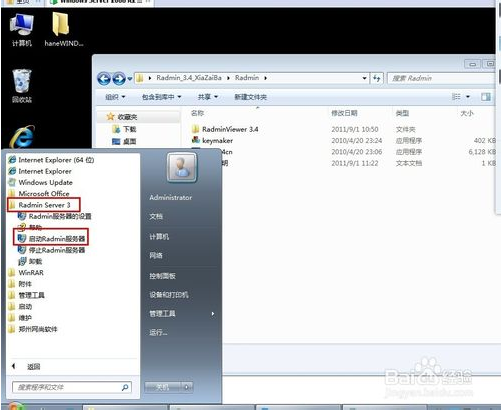501x410 pixels.
Task: Expand the 管理工具 program folder
Action: tap(27, 295)
